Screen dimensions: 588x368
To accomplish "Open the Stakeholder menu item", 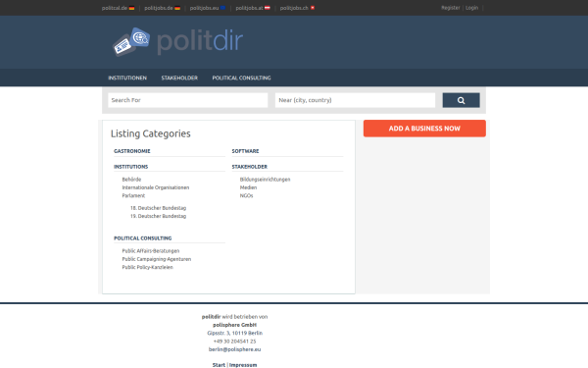I will click(x=179, y=78).
